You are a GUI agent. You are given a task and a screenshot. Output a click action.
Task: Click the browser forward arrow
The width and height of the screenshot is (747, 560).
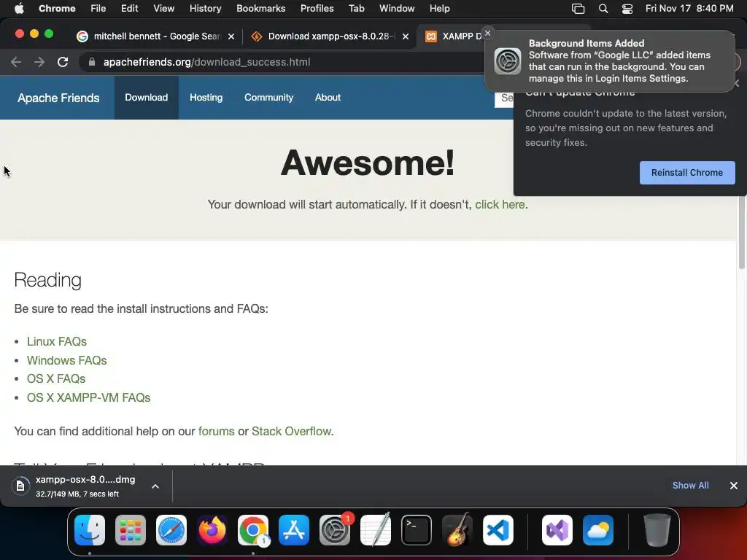coord(39,62)
